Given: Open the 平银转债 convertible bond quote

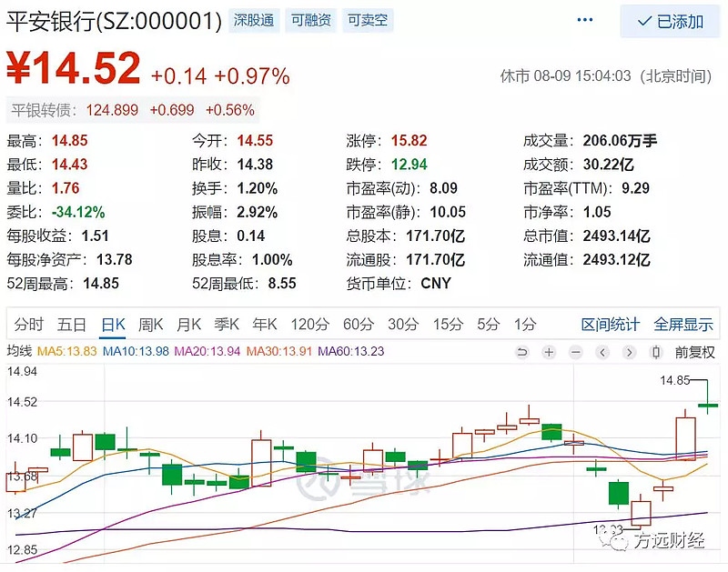Looking at the screenshot, I should pyautogui.click(x=133, y=110).
